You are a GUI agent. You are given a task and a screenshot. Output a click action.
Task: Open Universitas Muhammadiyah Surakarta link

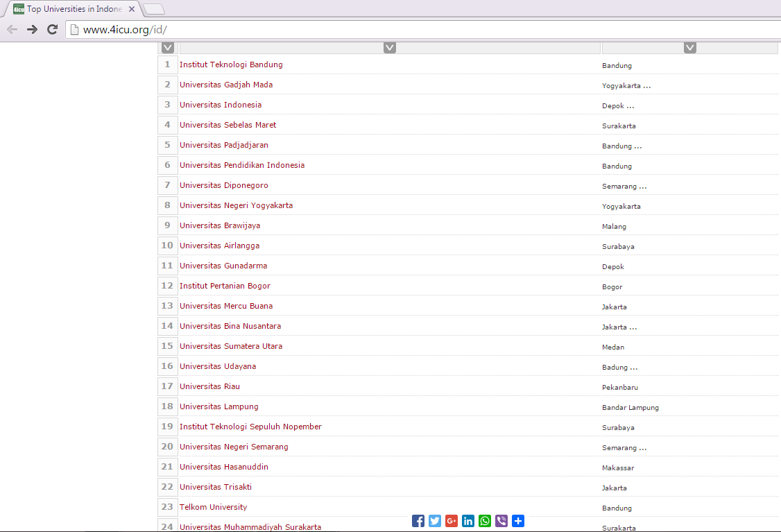tap(250, 527)
